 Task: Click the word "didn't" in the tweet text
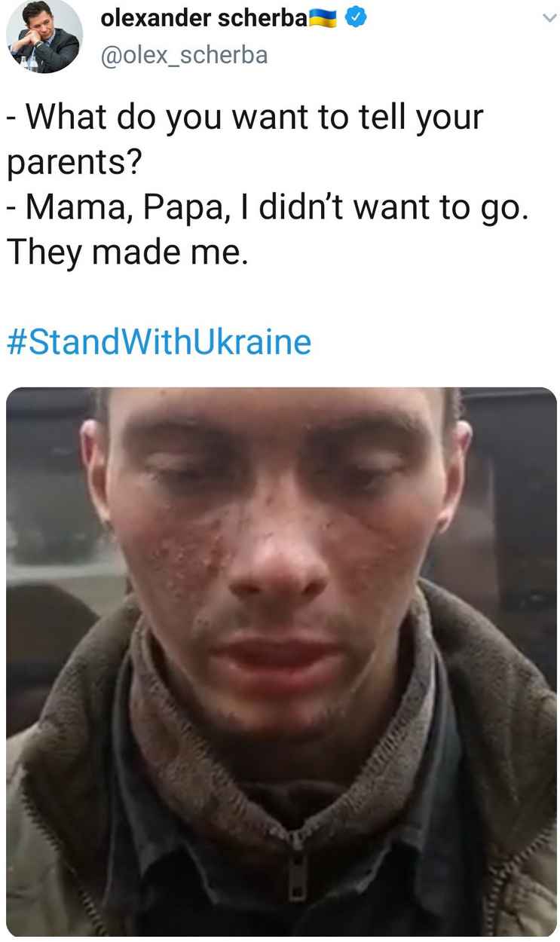click(309, 209)
